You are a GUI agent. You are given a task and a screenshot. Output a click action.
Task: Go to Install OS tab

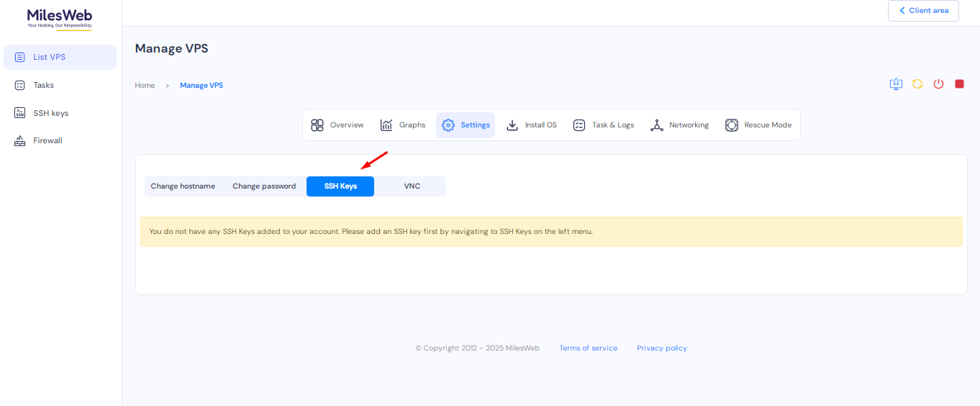pyautogui.click(x=532, y=125)
